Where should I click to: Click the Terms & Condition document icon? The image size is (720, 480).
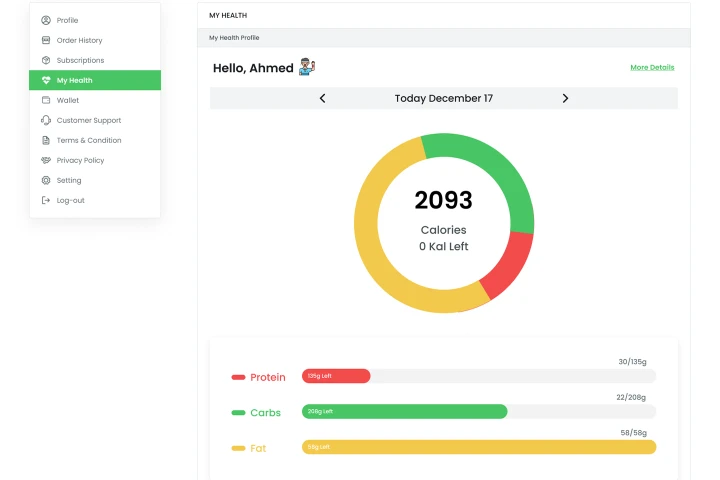(46, 140)
